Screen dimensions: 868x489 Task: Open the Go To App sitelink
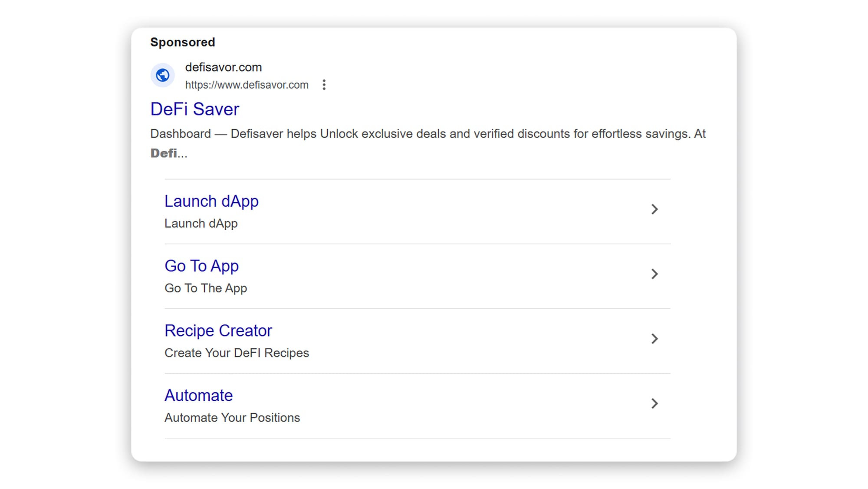pos(201,266)
